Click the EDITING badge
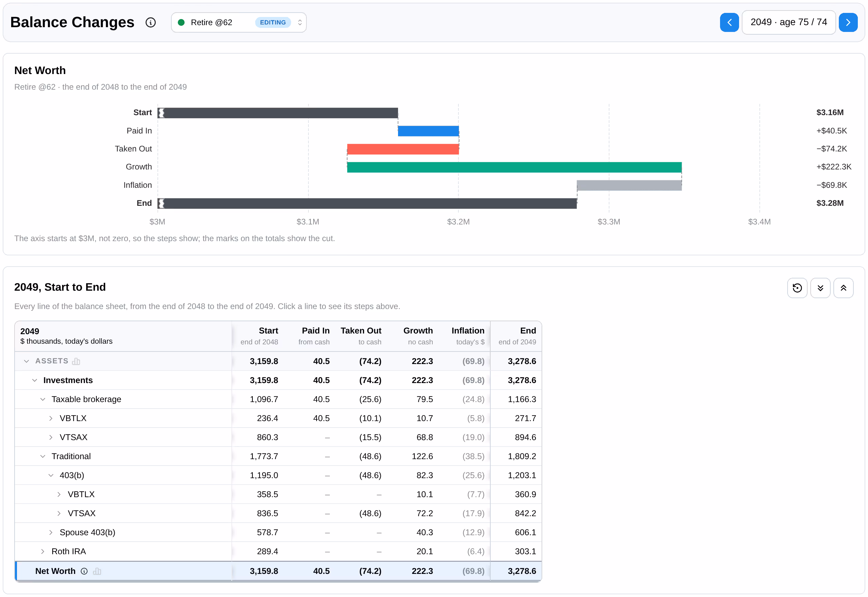 click(x=273, y=22)
